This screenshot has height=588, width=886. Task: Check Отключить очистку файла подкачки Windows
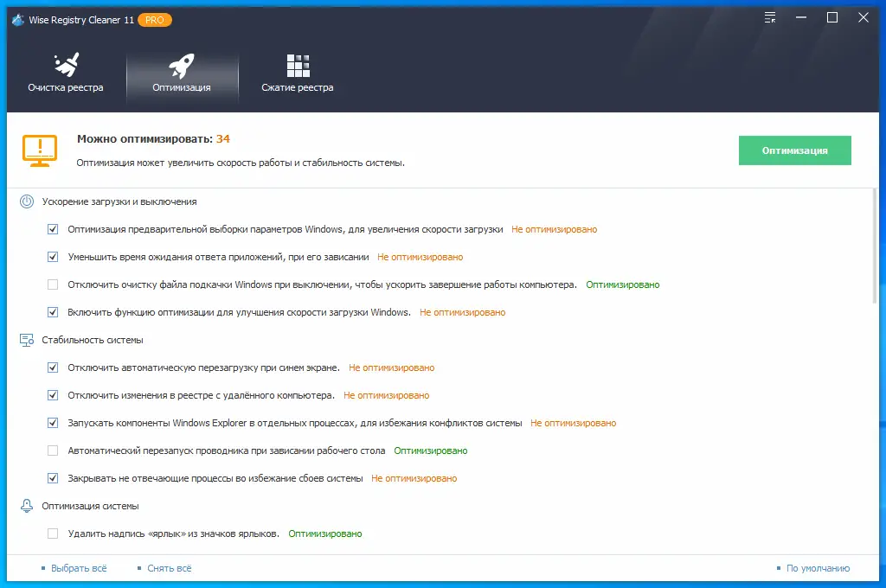coord(53,284)
